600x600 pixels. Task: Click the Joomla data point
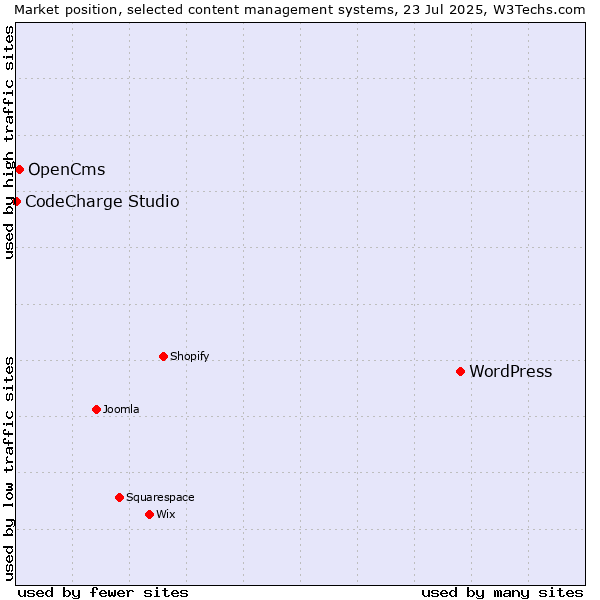pyautogui.click(x=96, y=409)
